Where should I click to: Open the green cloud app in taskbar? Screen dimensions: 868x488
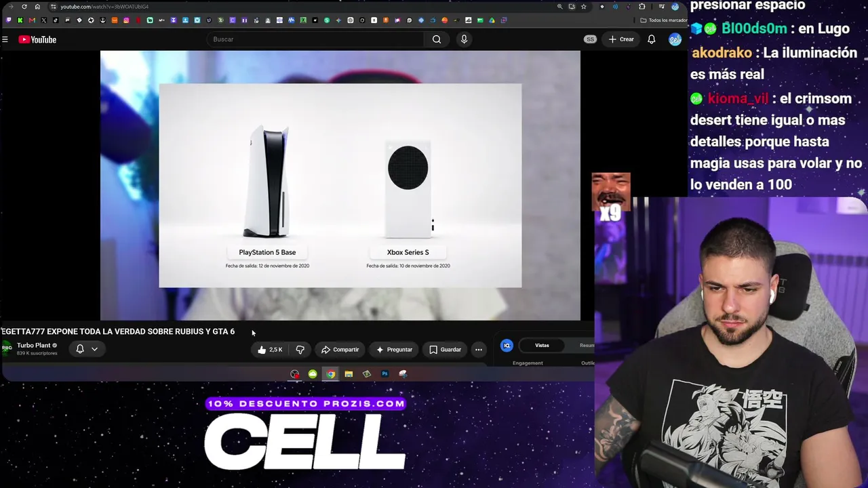click(x=313, y=374)
